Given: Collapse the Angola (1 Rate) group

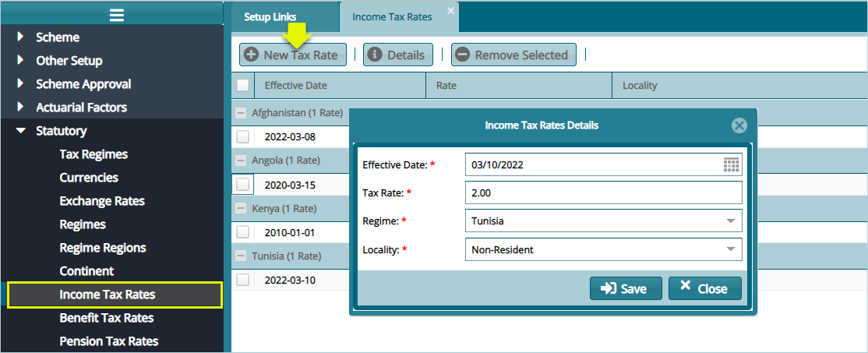Looking at the screenshot, I should coord(241,161).
